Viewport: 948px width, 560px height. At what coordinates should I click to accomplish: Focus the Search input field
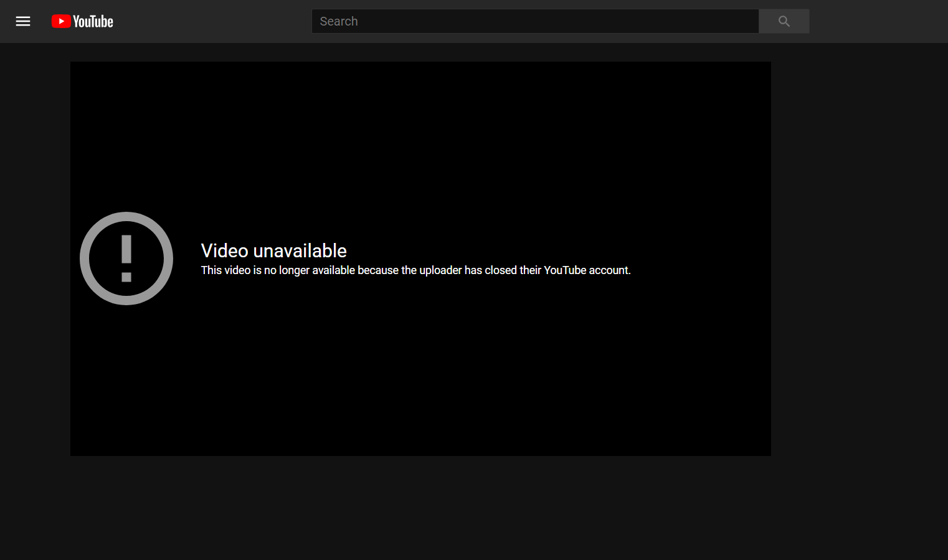[x=535, y=21]
